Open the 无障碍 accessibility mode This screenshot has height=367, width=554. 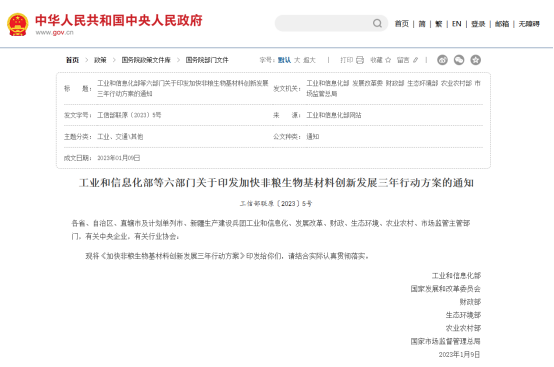point(529,24)
